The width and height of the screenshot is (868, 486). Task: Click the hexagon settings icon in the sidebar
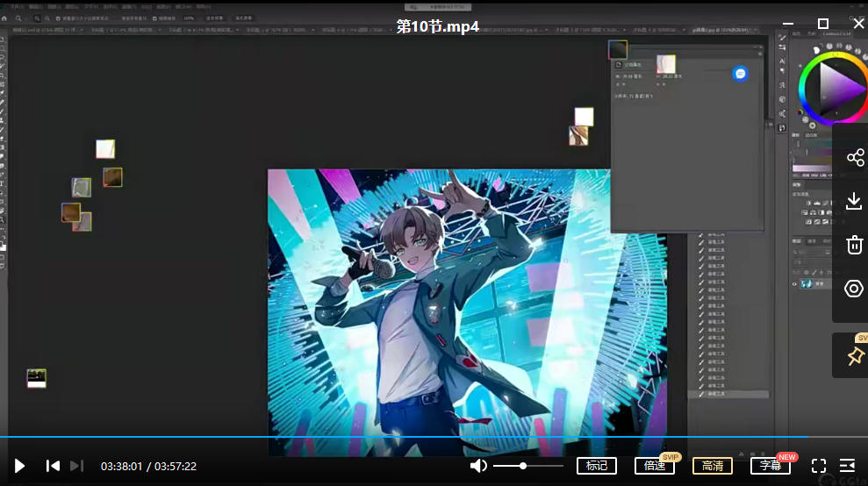tap(855, 289)
